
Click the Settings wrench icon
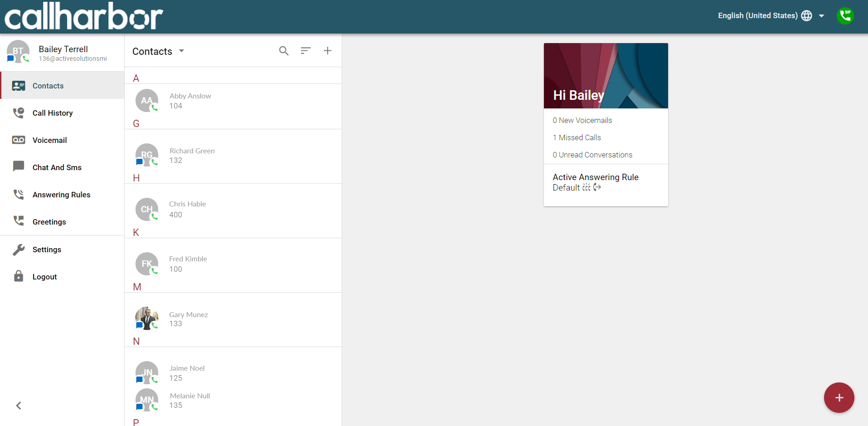pos(19,250)
